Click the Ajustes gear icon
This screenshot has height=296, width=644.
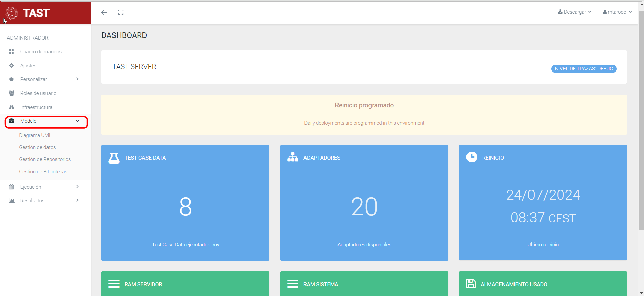coord(12,66)
